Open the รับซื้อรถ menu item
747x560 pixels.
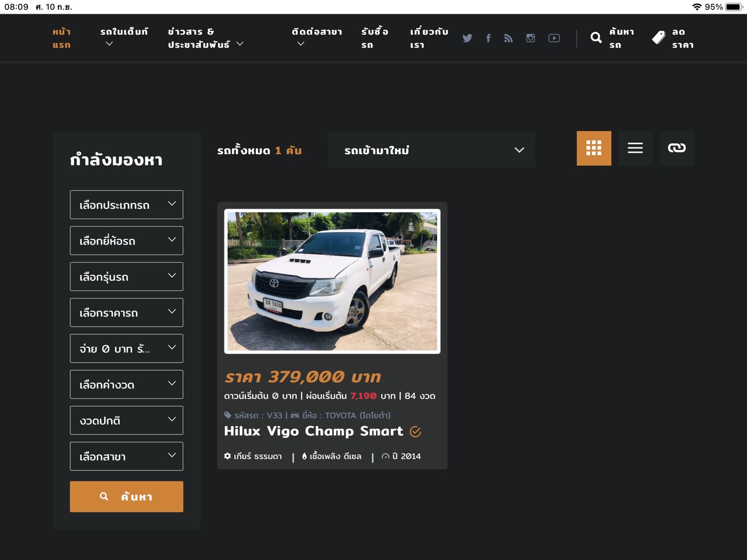coord(375,38)
